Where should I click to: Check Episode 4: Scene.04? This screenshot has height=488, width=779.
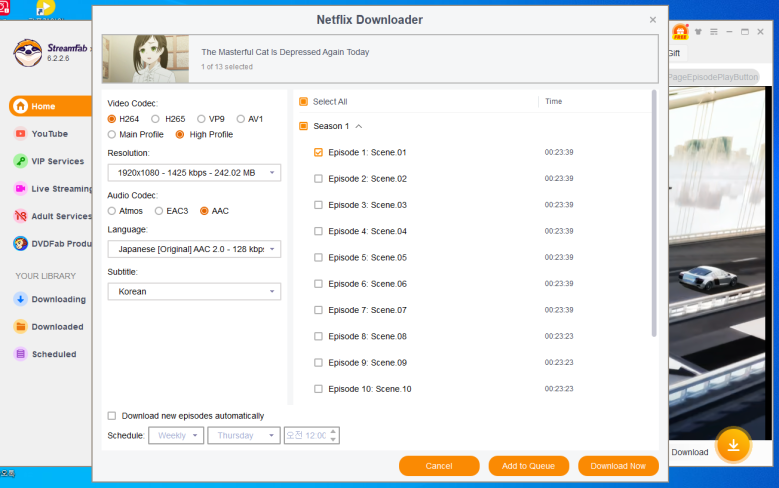coord(318,231)
